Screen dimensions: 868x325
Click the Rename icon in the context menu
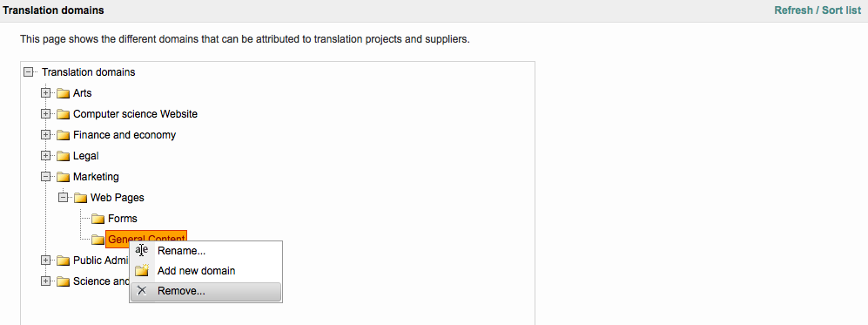[x=142, y=250]
